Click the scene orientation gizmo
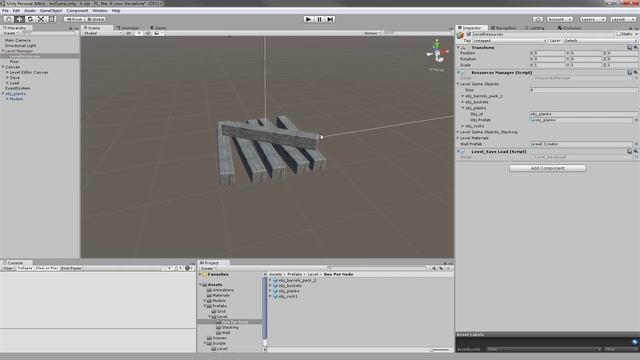The width and height of the screenshot is (640, 360). (437, 52)
